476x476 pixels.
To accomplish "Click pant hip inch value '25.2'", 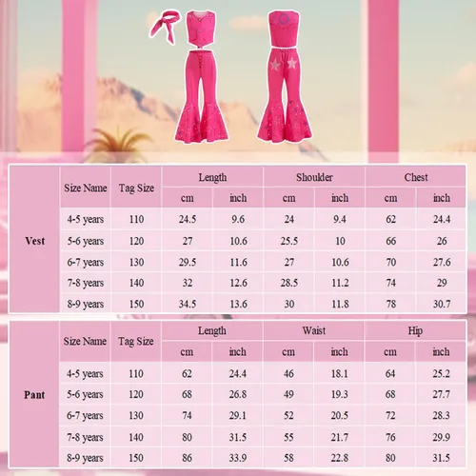I will point(441,373).
